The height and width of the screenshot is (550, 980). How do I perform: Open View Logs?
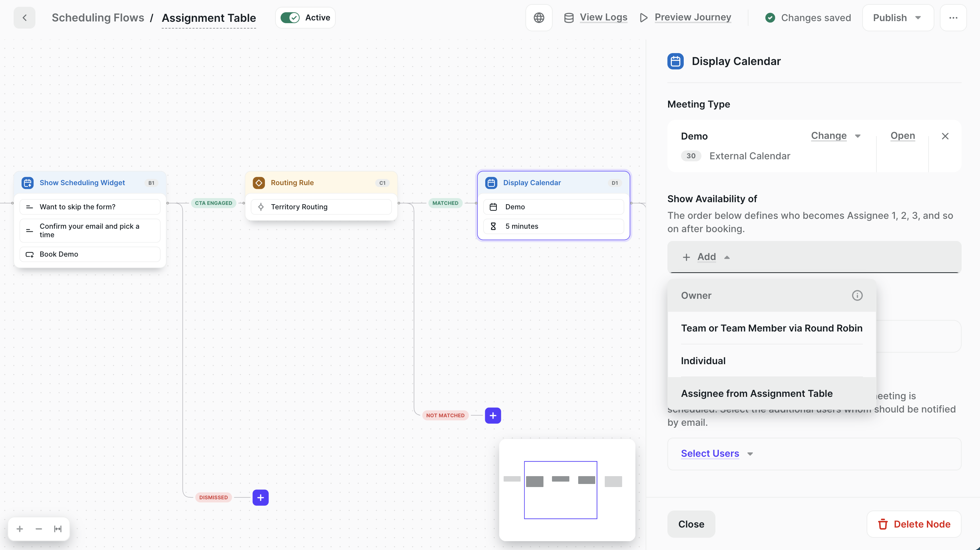point(596,17)
